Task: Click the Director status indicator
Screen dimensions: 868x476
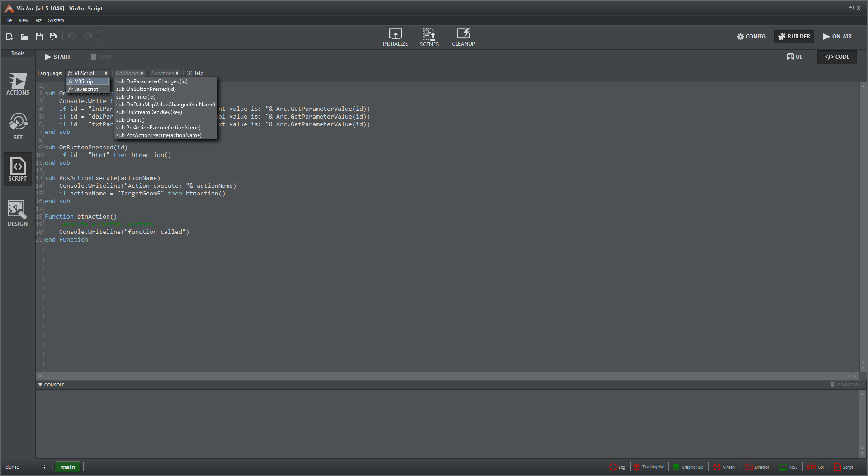Action: coord(757,467)
